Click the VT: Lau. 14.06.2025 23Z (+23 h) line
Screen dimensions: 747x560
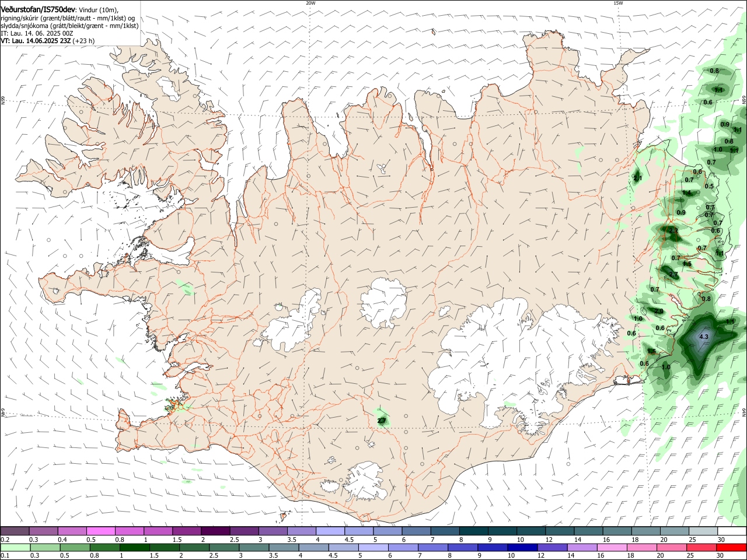coord(47,41)
